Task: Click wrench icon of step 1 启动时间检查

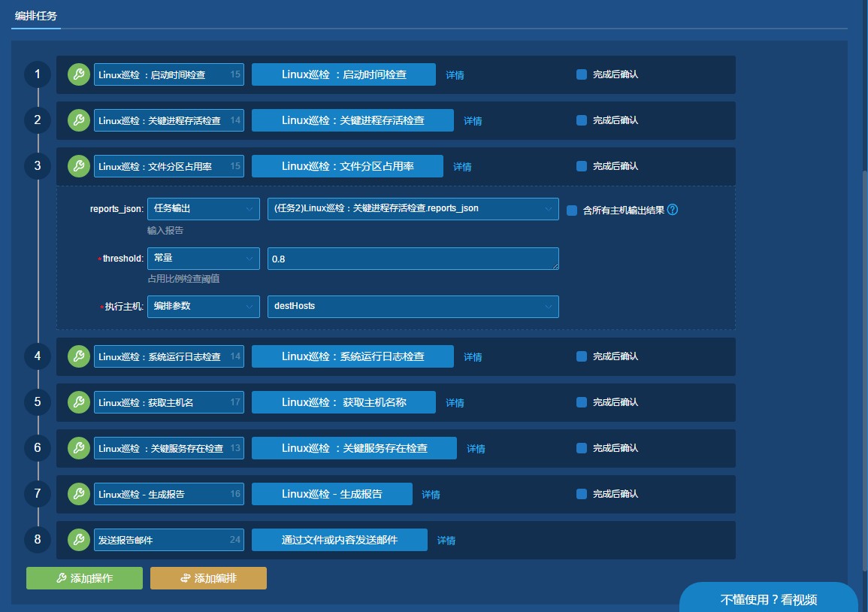Action: [x=79, y=74]
